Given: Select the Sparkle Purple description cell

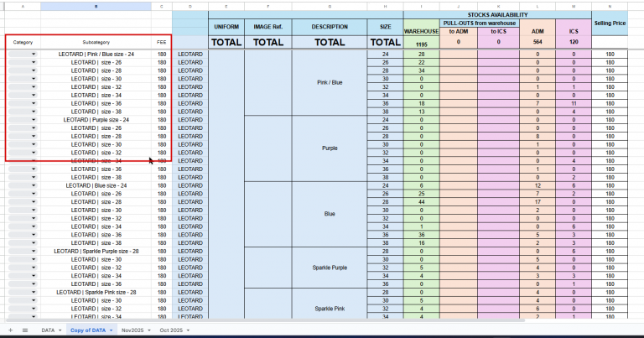Looking at the screenshot, I should (x=330, y=268).
